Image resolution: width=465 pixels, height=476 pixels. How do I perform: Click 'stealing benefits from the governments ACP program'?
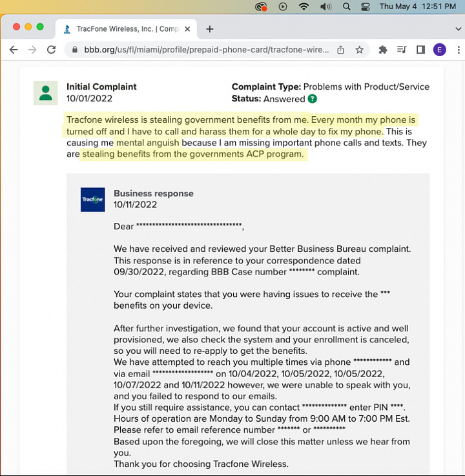tap(193, 154)
